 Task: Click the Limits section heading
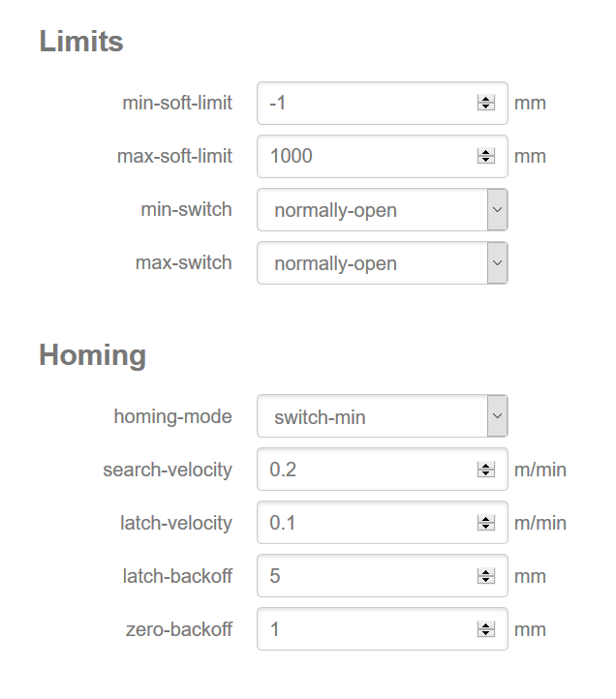(x=81, y=42)
